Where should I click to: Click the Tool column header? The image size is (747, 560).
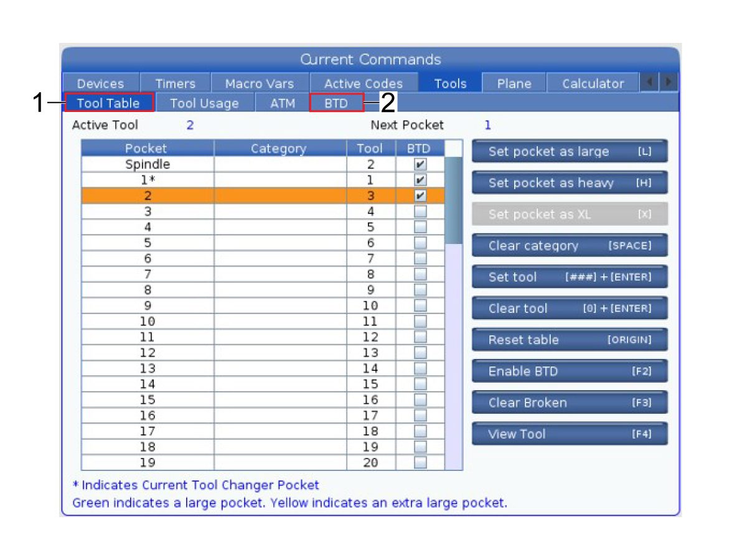pyautogui.click(x=371, y=149)
